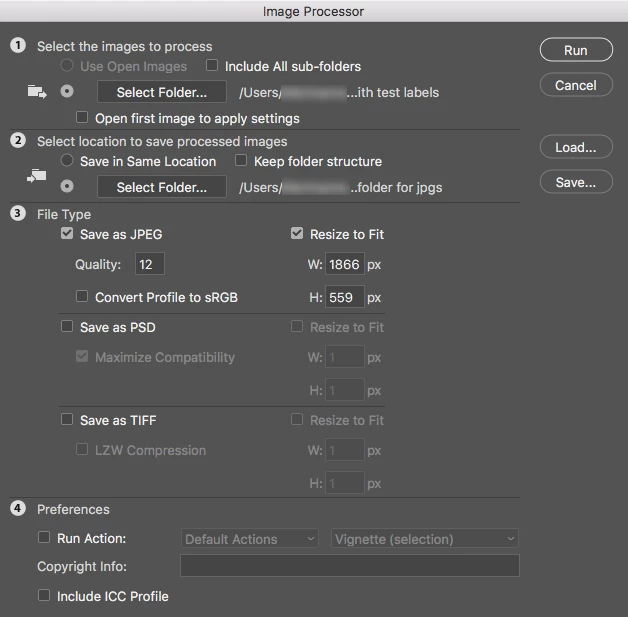Choose the destination folder with Select Folder
The image size is (628, 617).
(x=162, y=187)
